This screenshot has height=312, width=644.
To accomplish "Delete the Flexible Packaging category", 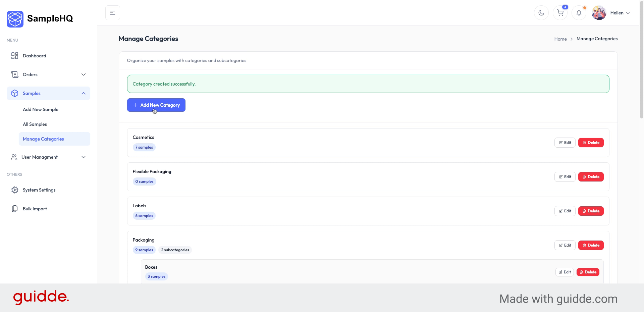I will point(591,177).
